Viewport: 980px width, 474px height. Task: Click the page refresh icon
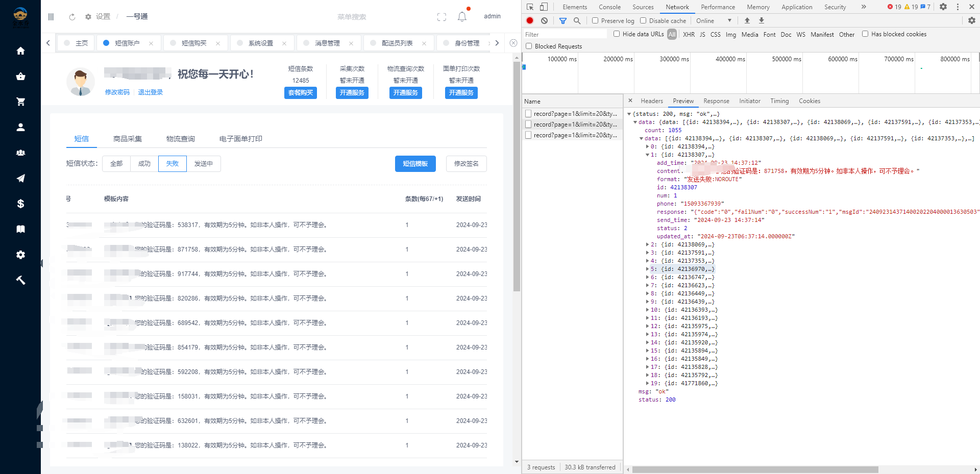pos(72,17)
